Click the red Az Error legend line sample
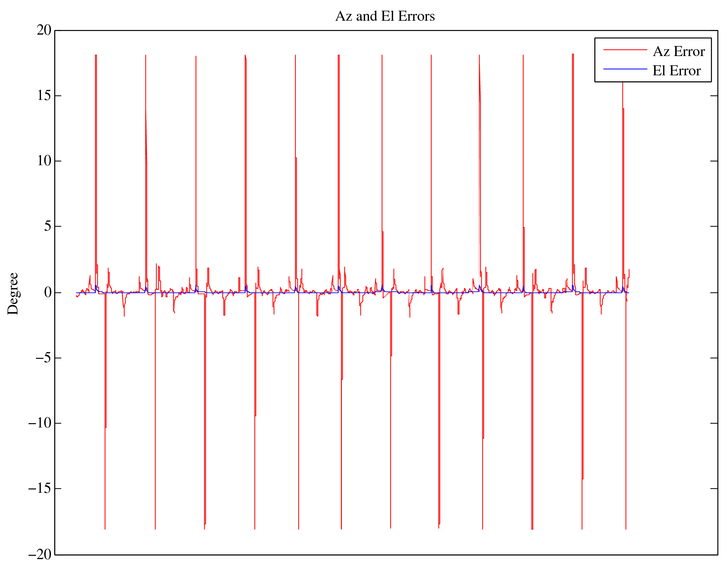This screenshot has height=568, width=728. coord(625,50)
